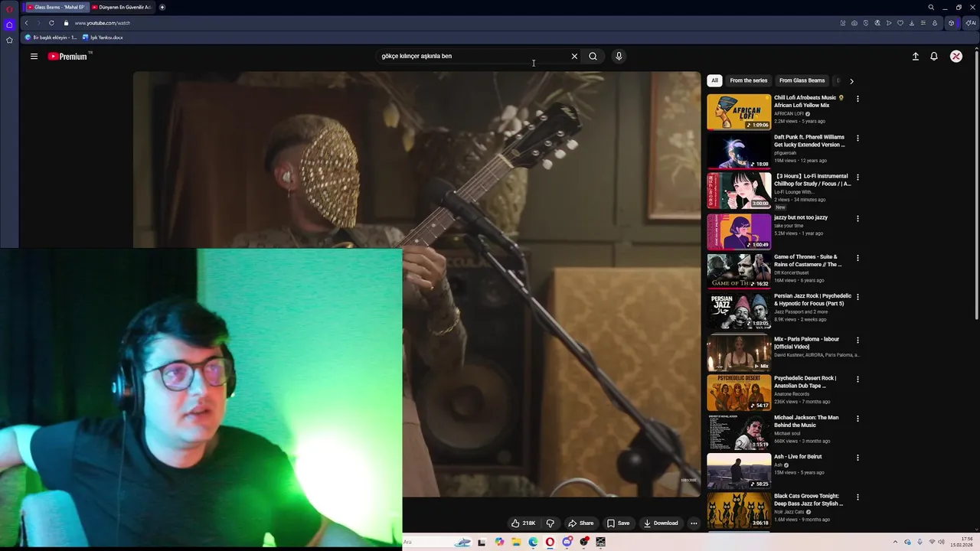This screenshot has width=980, height=551.
Task: Open options for Persian Jazz Rock video
Action: tap(857, 297)
